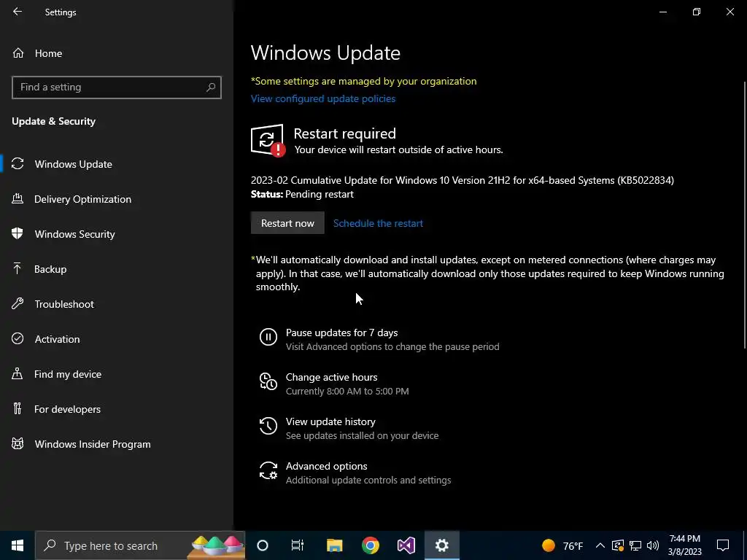This screenshot has width=747, height=560.
Task: Open the Backup settings page
Action: click(50, 269)
